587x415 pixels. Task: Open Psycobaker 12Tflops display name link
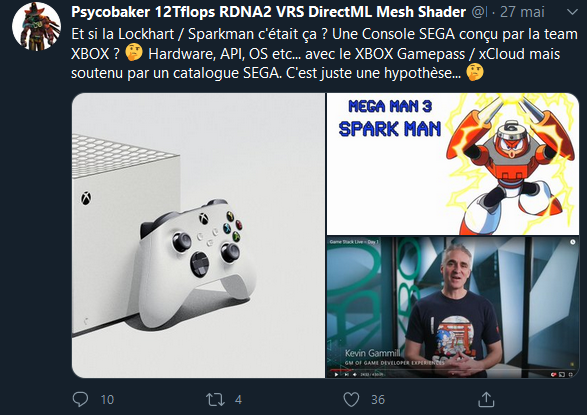point(268,12)
